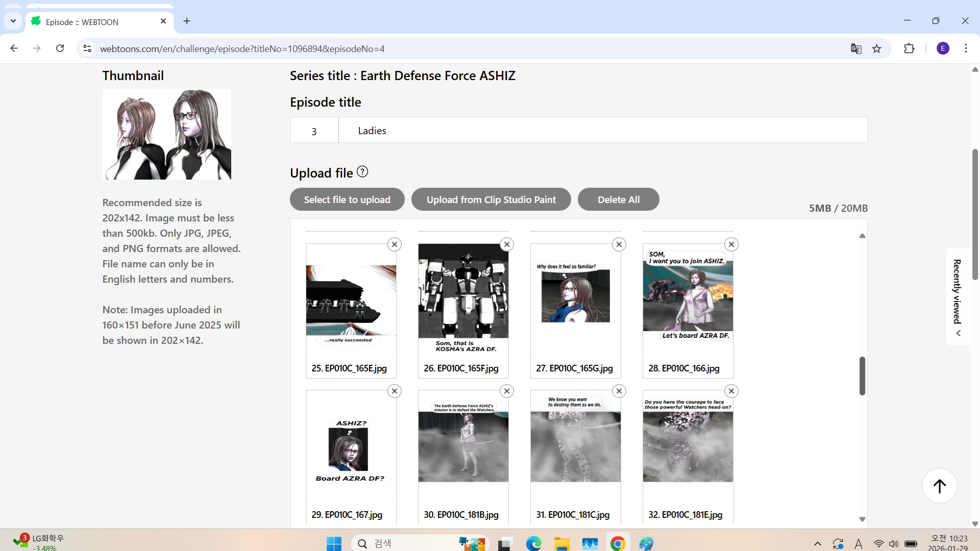Click the scroll-to-top arrow button
The width and height of the screenshot is (980, 551).
click(939, 486)
